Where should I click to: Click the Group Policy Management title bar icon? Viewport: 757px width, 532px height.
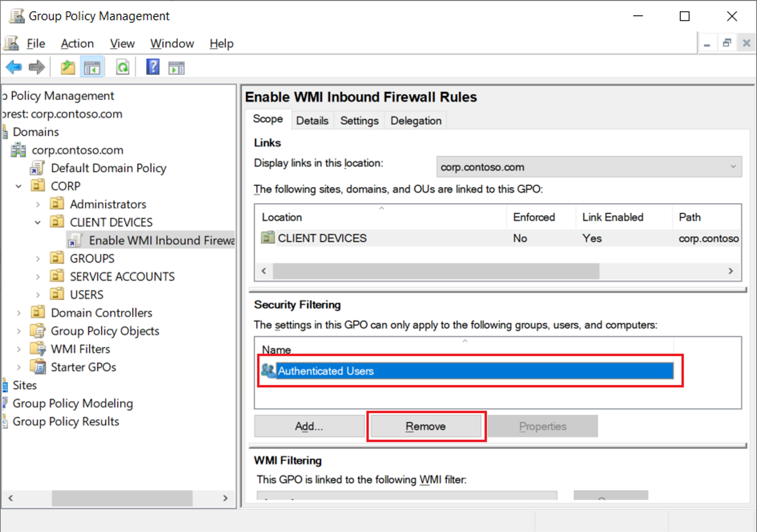17,16
